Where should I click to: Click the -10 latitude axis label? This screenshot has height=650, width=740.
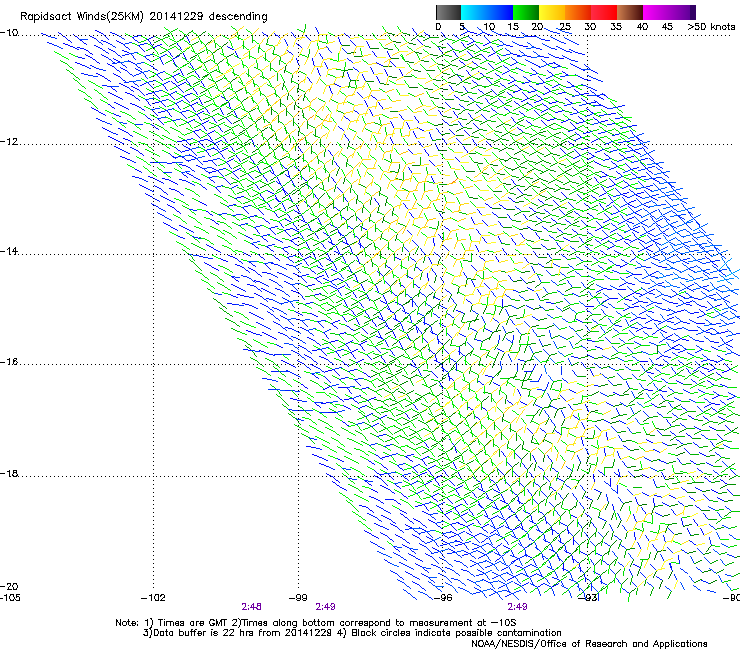pyautogui.click(x=9, y=32)
